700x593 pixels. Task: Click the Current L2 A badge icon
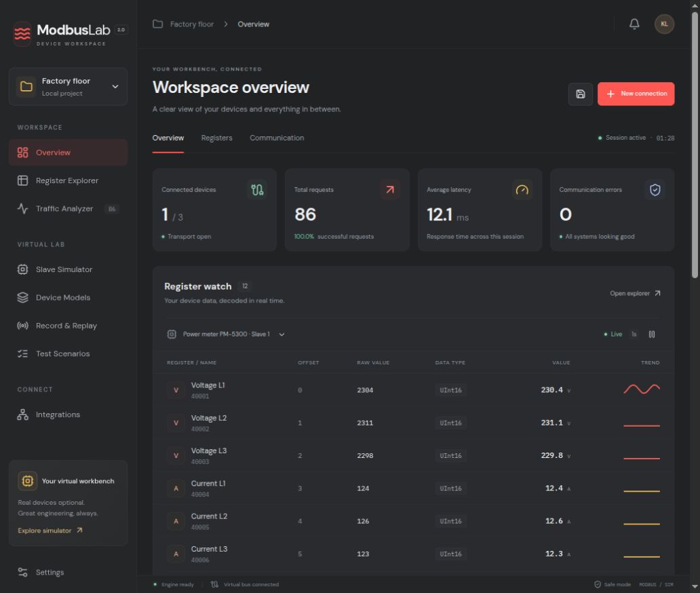(x=176, y=521)
